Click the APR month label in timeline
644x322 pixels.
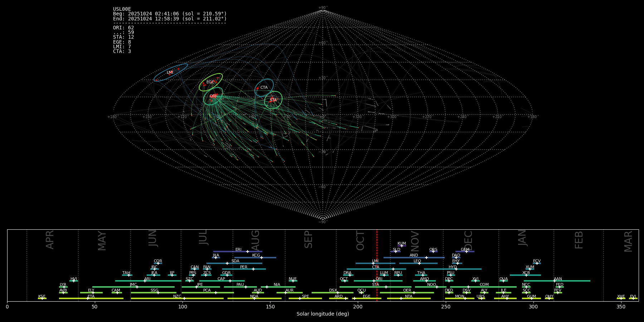coord(50,240)
